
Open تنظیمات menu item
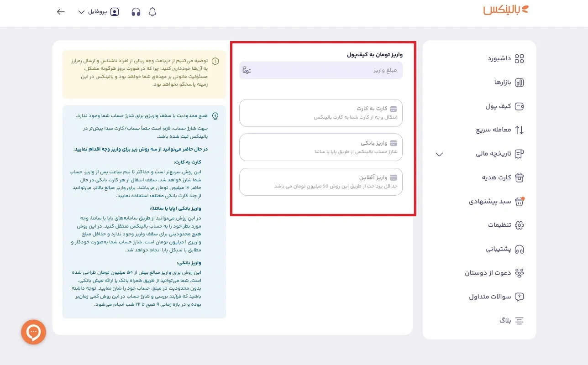pyautogui.click(x=499, y=225)
